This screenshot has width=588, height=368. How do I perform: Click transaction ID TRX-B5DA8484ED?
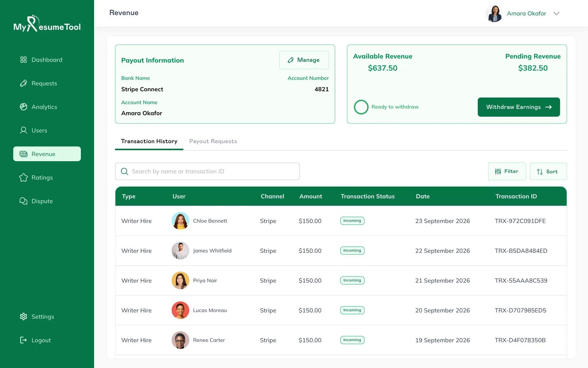pyautogui.click(x=521, y=251)
